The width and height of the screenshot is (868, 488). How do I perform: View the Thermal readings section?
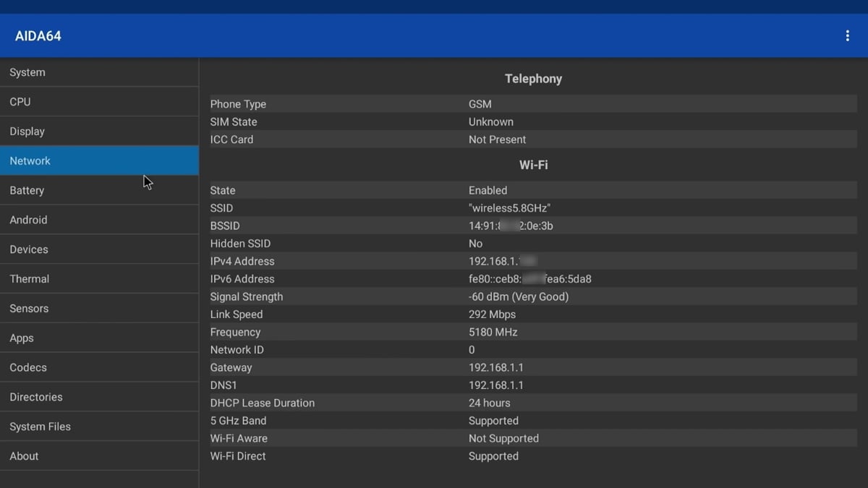(x=99, y=279)
